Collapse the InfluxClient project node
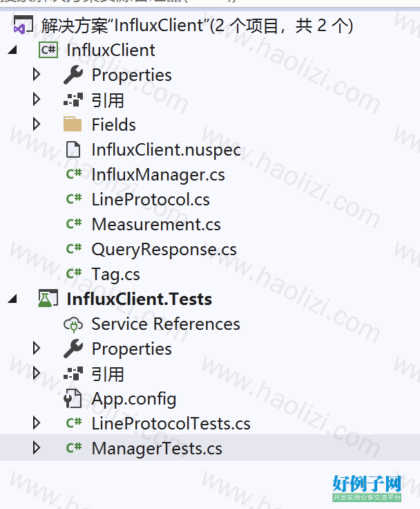Viewport: 420px width, 509px height. [x=12, y=50]
